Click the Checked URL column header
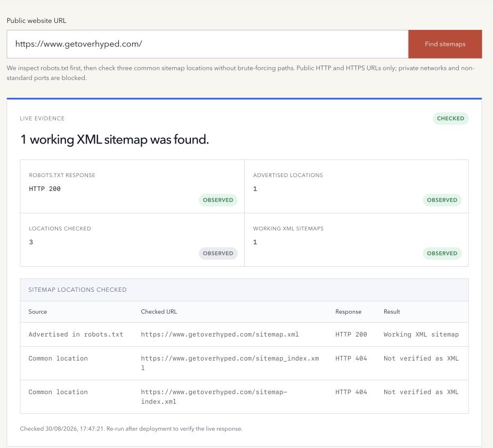This screenshot has width=493, height=448. [x=159, y=311]
